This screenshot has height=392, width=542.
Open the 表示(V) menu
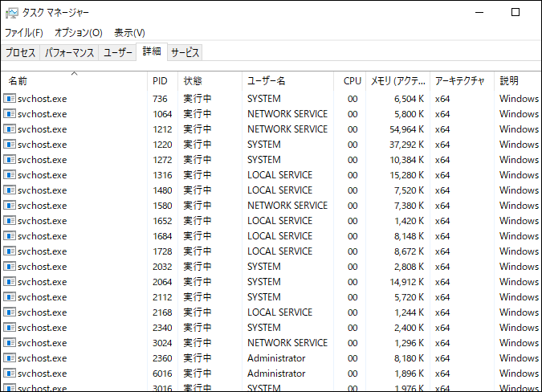pyautogui.click(x=129, y=33)
